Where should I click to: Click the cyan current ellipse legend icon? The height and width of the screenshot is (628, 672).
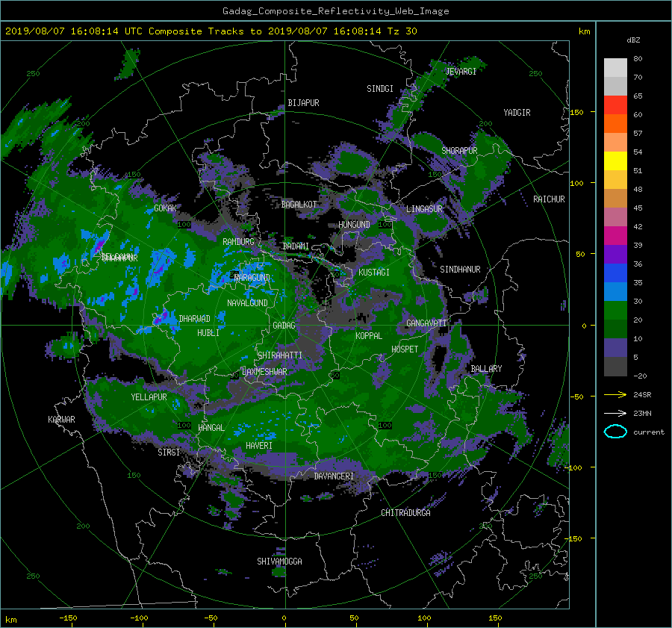(615, 432)
